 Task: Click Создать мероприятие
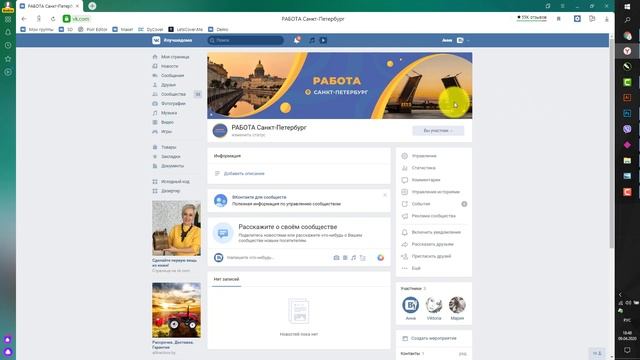pos(433,338)
